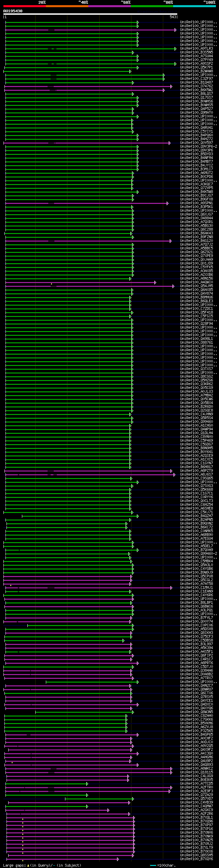Select hit label UniRef100_C1MHJ1
Image resolution: width=219 pixels, height=868 pixels.
point(196,588)
